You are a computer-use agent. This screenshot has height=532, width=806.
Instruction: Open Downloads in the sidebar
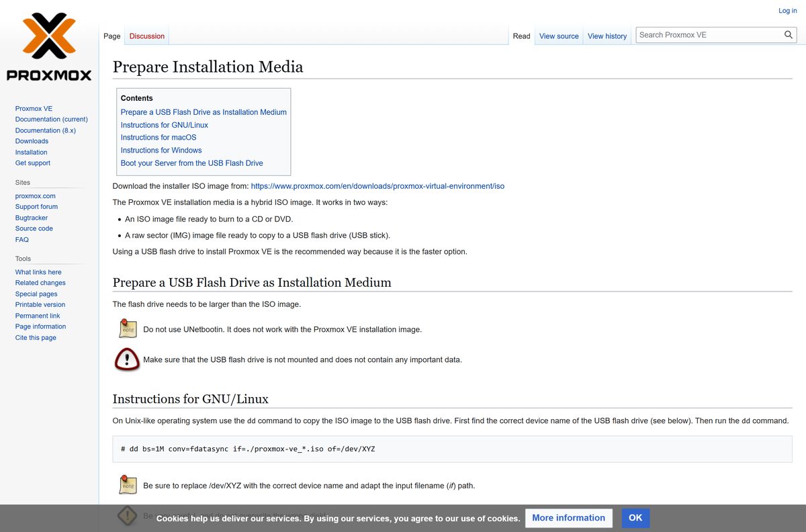(32, 141)
